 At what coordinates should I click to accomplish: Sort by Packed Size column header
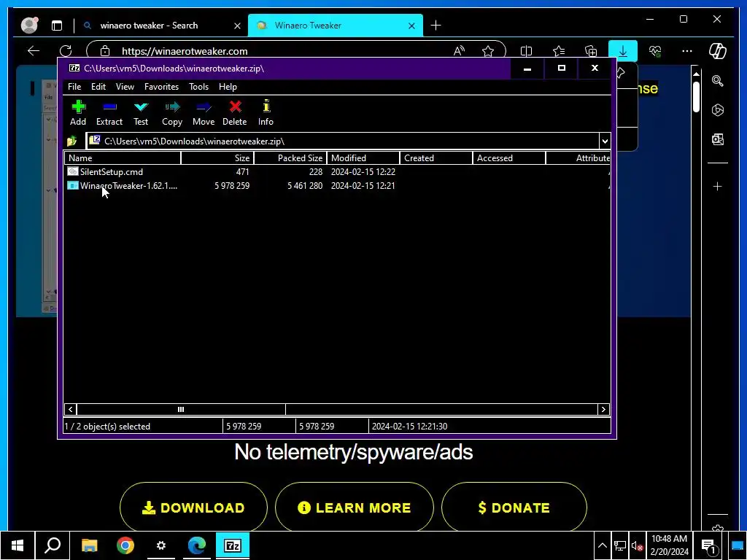[x=290, y=158]
